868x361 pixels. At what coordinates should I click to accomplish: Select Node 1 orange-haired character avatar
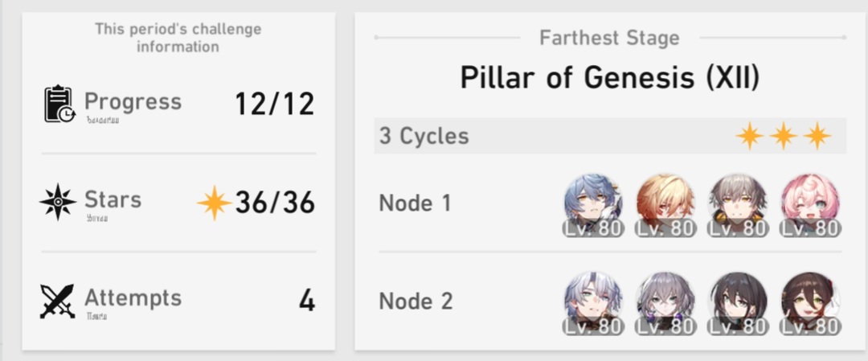665,205
